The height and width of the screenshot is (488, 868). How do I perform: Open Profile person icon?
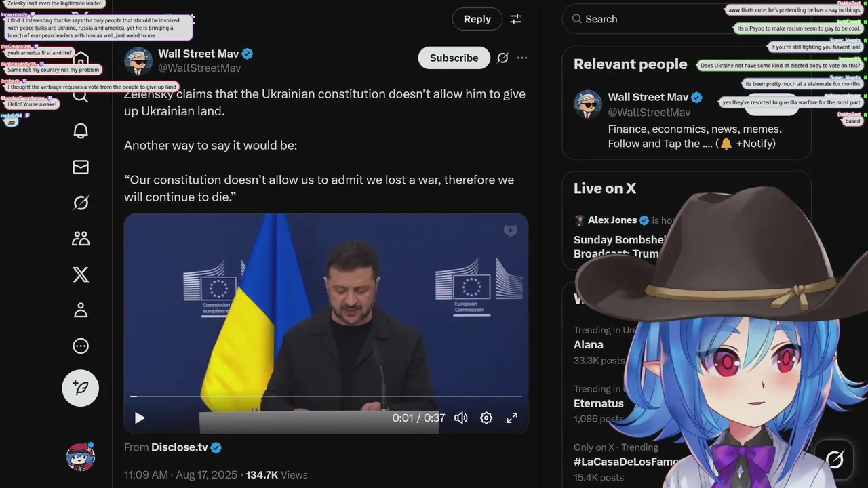pyautogui.click(x=81, y=310)
